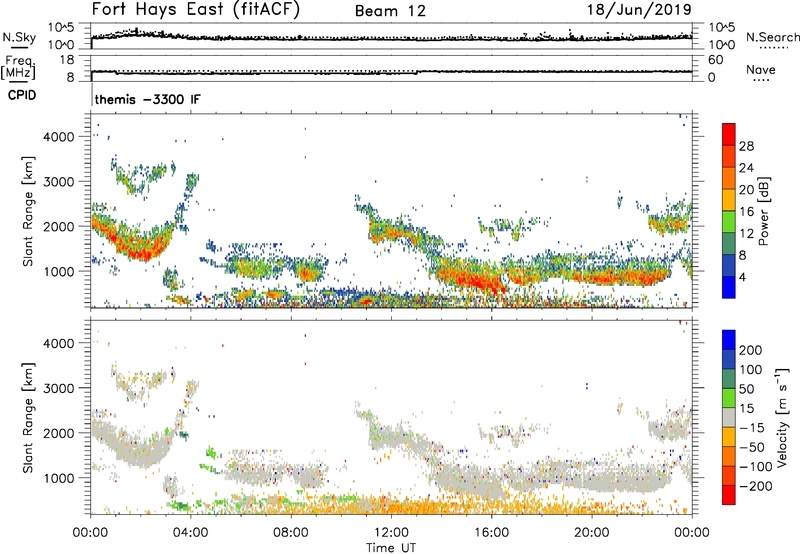This screenshot has height=554, width=800.
Task: Click the 'Velocity [m s⁻¹]' color bar label
Action: tap(782, 417)
